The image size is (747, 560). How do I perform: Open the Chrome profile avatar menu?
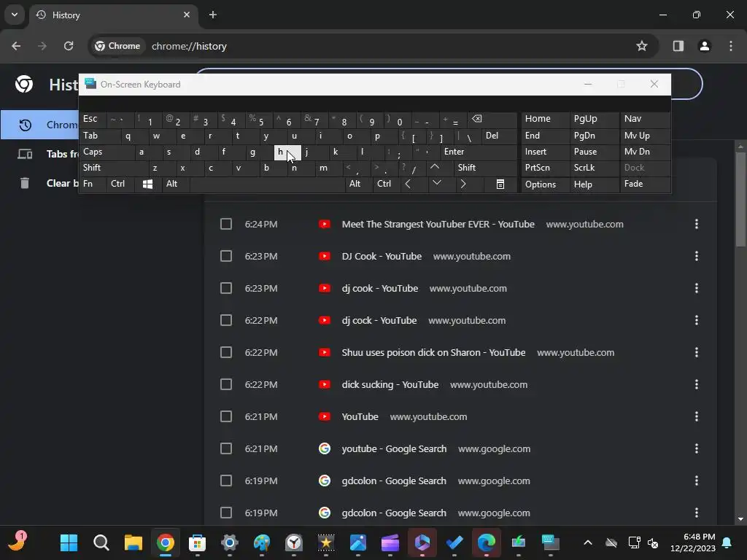click(704, 46)
